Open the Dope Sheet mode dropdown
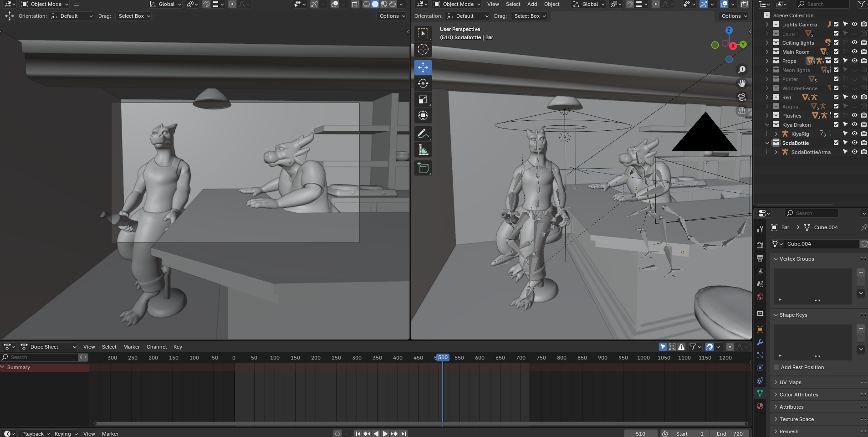The width and height of the screenshot is (868, 437). click(x=49, y=347)
